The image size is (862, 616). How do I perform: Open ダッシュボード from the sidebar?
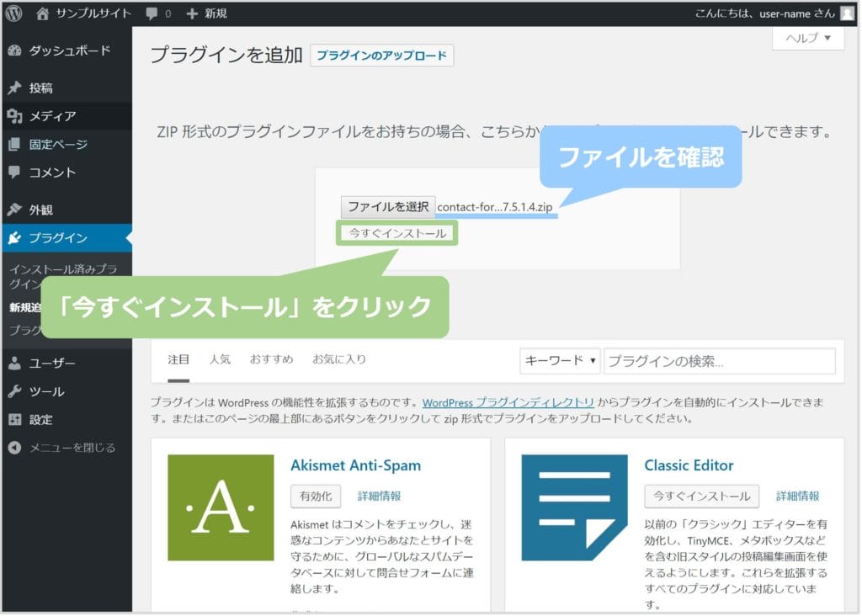(x=69, y=50)
